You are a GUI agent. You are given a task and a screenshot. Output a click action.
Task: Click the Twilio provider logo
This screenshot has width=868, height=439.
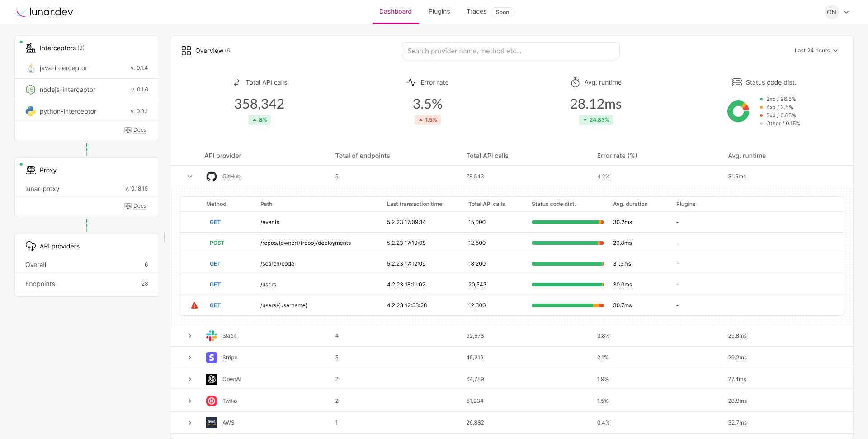pyautogui.click(x=211, y=401)
